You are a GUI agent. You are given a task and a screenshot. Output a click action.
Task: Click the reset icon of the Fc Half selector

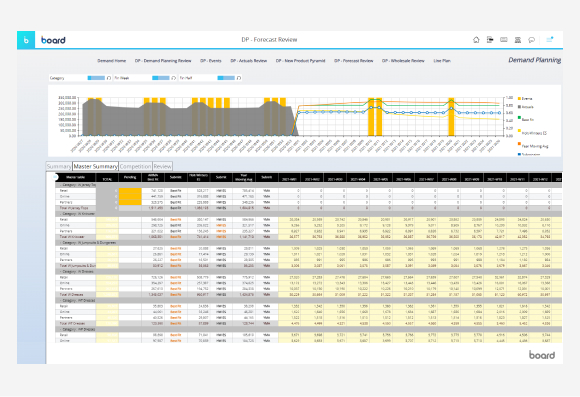point(239,78)
